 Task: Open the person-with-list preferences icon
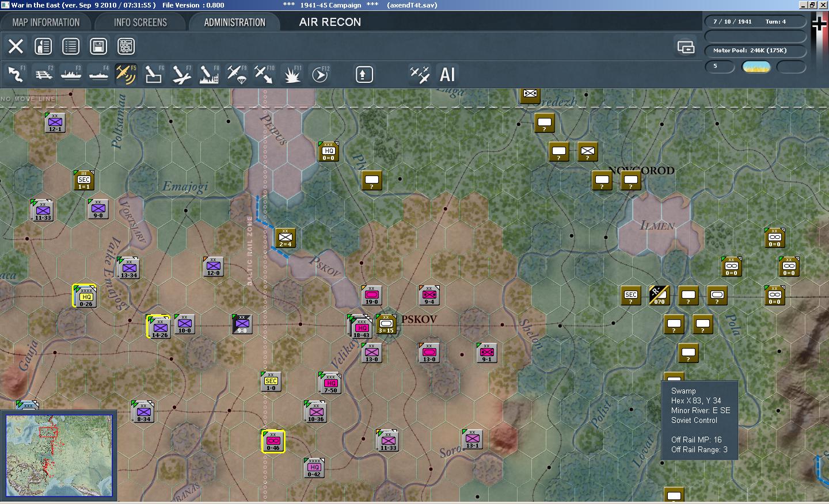(43, 46)
